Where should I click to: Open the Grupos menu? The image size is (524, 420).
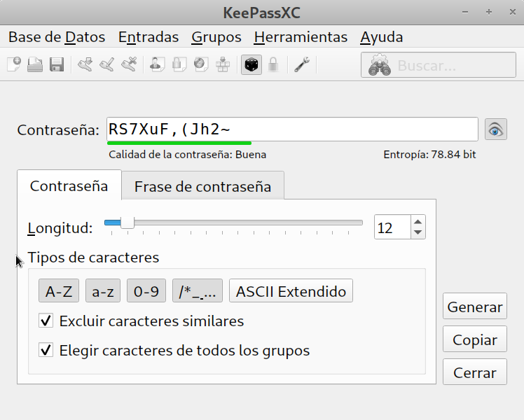[x=216, y=36]
